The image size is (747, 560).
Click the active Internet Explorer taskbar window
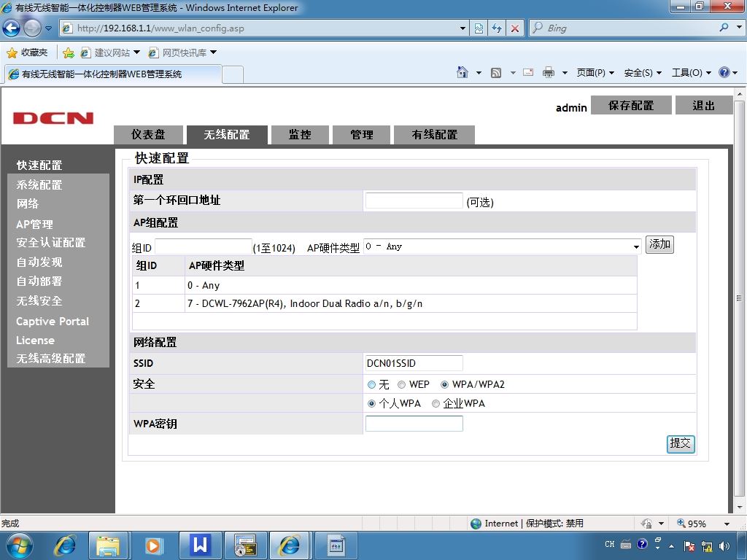(x=290, y=545)
